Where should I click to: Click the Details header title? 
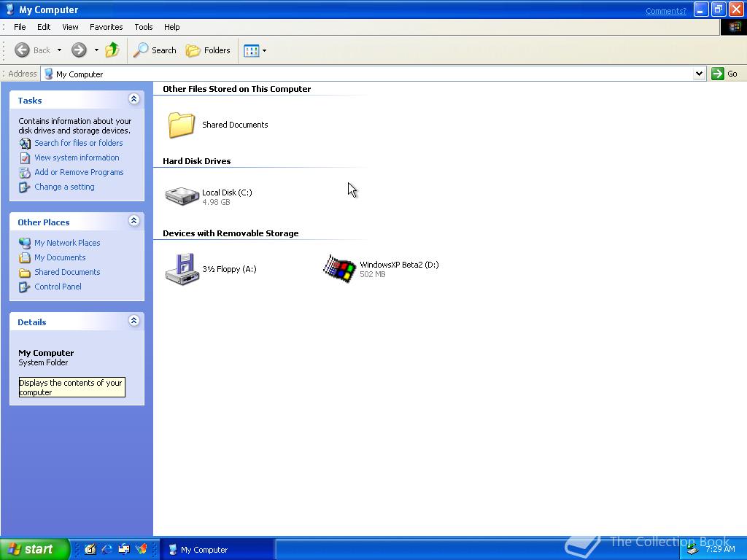click(32, 322)
